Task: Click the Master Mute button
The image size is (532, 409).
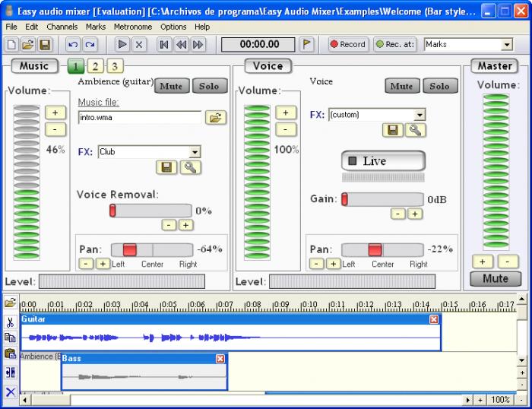Action: tap(495, 279)
